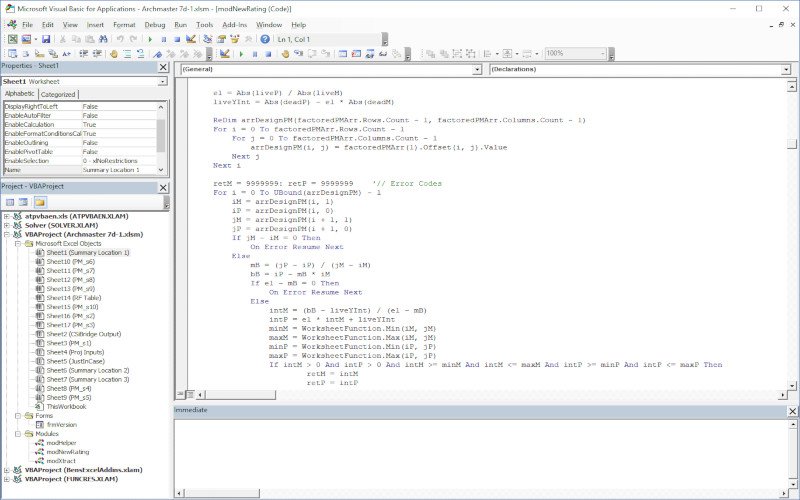Open the Debug menu

155,24
